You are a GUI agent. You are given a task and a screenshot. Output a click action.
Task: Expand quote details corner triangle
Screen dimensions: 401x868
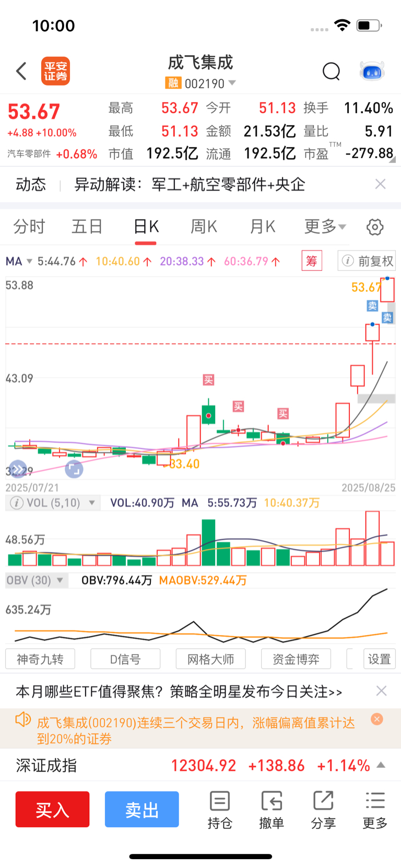tap(392, 160)
